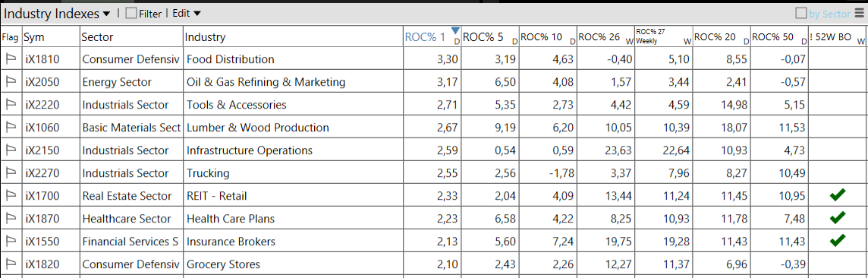Image resolution: width=868 pixels, height=278 pixels.
Task: Open the Industry Indexes dropdown
Action: [58, 14]
